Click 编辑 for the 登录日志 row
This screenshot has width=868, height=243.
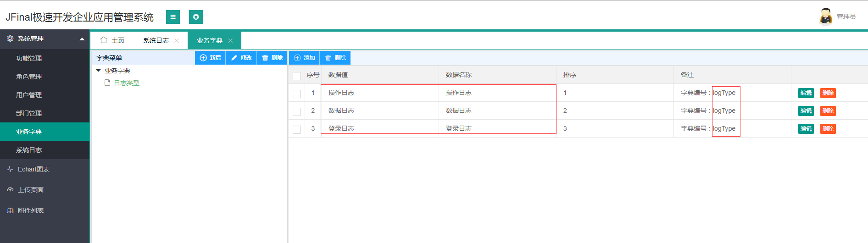(x=806, y=129)
